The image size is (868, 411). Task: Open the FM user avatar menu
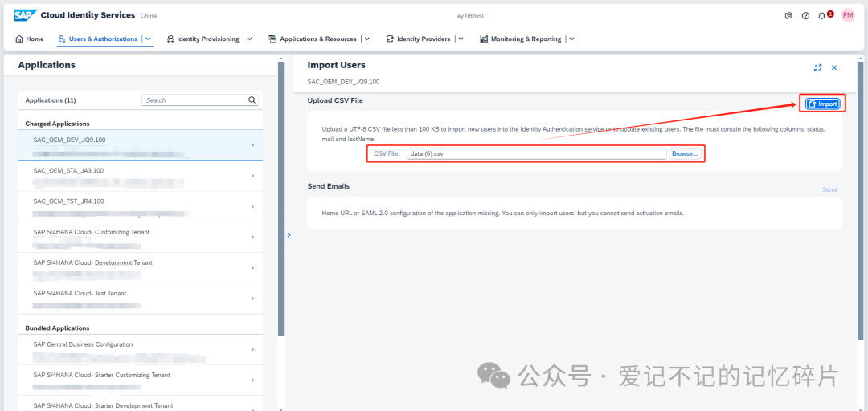click(848, 15)
